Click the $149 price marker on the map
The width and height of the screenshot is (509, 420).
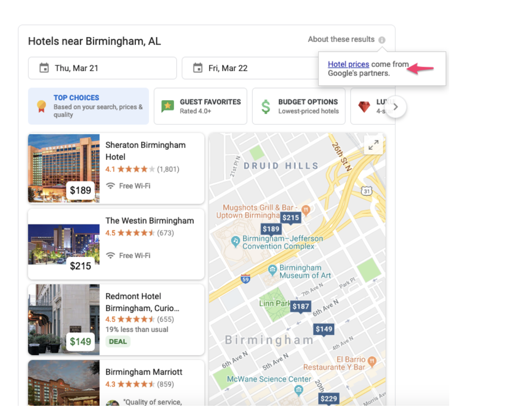pyautogui.click(x=324, y=329)
